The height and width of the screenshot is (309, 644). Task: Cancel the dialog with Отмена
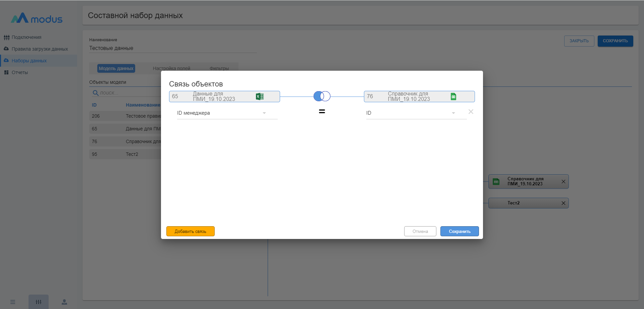(420, 231)
